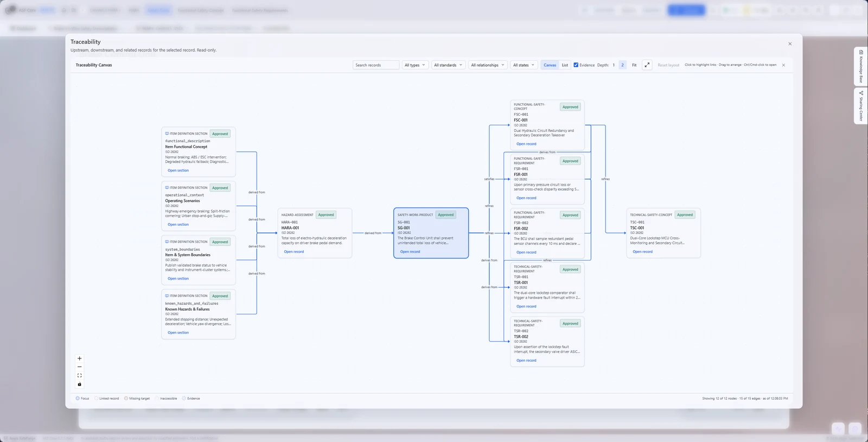Open section link for Known Hazards & Failures

[x=178, y=332]
